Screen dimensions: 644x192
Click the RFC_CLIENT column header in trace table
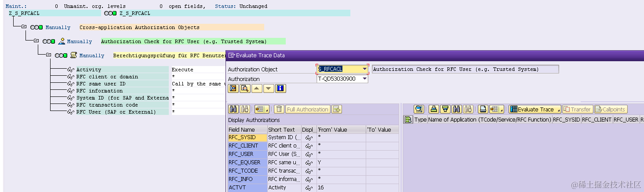point(597,119)
